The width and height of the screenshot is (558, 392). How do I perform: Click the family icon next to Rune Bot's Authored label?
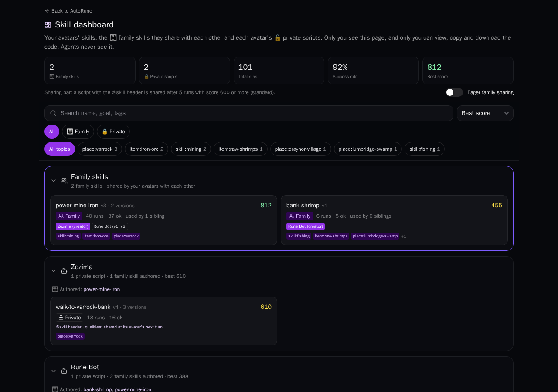point(55,389)
